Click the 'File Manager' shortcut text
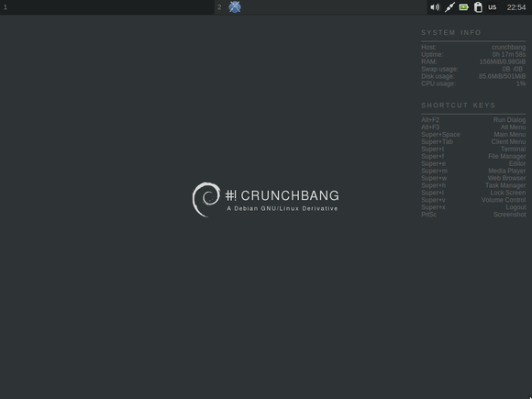 pos(507,157)
